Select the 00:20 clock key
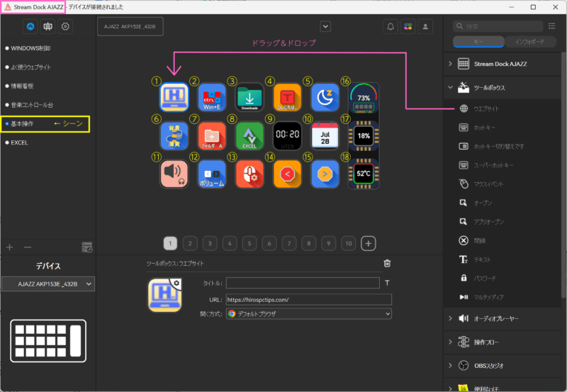 pos(287,136)
